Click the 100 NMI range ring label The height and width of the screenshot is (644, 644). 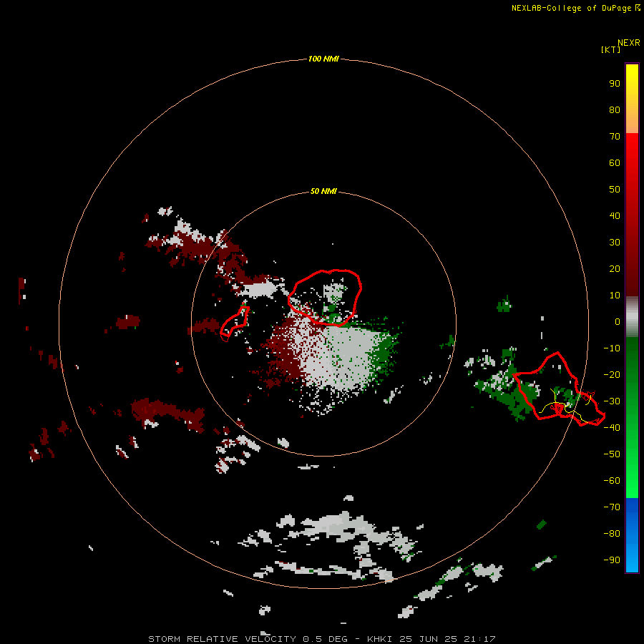[x=323, y=59]
